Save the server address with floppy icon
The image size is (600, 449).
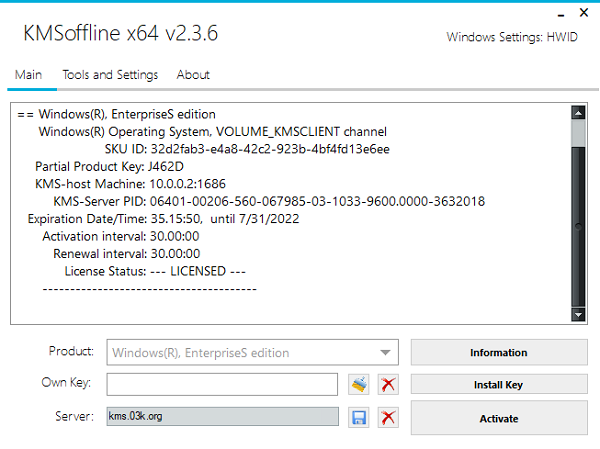pos(360,417)
